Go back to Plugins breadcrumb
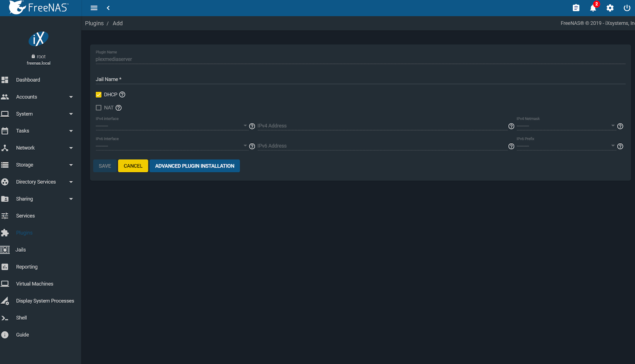 pyautogui.click(x=94, y=23)
